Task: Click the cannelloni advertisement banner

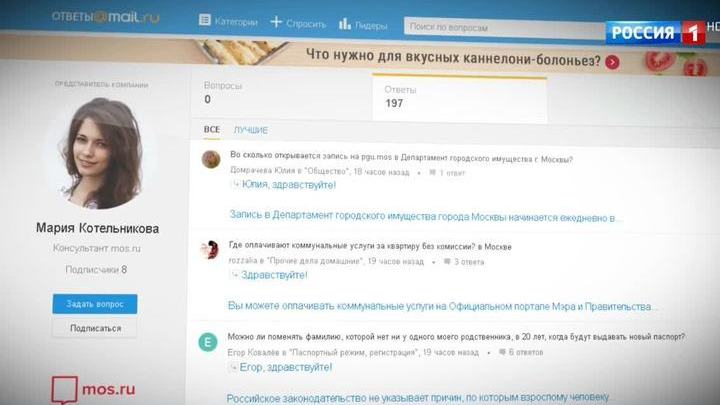Action: coord(450,60)
